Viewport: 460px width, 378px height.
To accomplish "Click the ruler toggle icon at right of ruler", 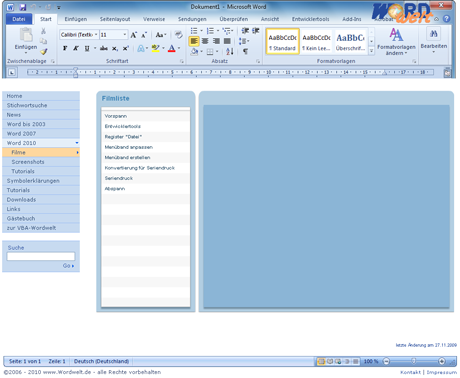I will point(447,72).
